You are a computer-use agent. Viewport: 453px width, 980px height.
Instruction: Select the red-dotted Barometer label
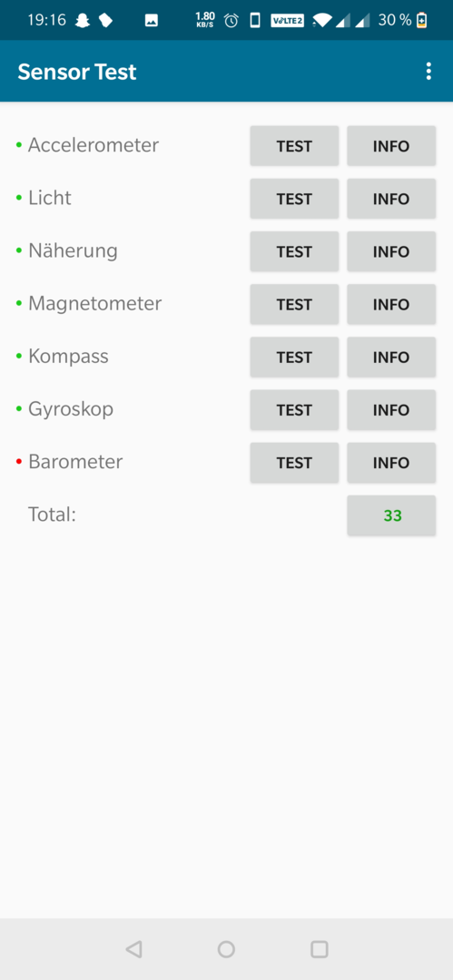75,462
